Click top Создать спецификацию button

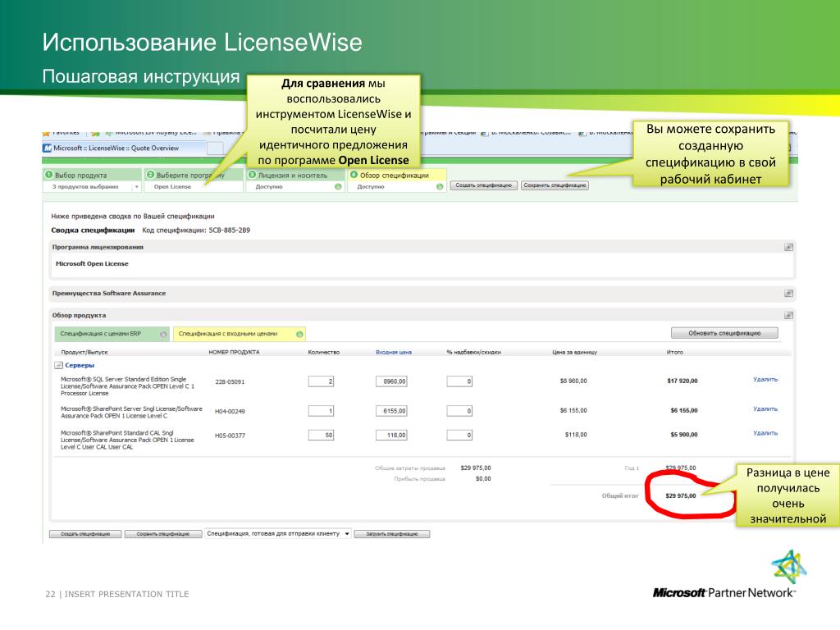point(484,185)
